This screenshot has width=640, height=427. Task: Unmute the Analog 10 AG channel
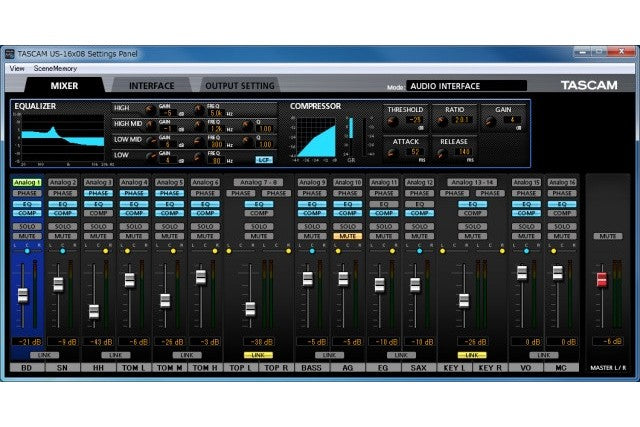point(348,236)
